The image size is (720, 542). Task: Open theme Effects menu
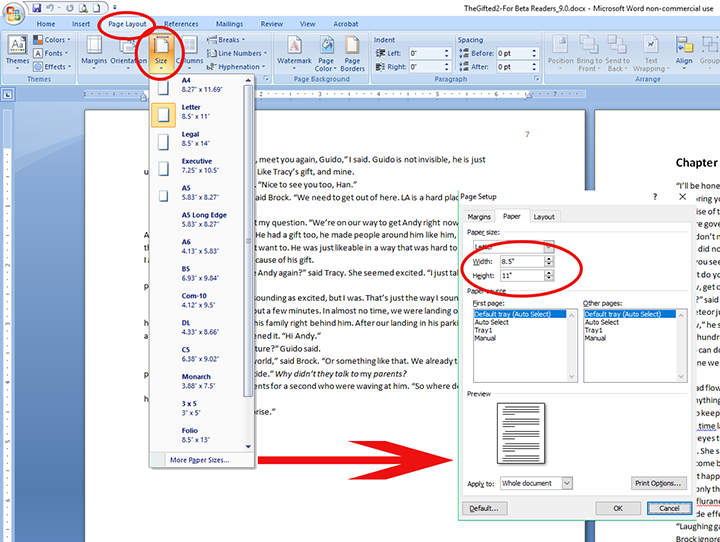point(52,67)
